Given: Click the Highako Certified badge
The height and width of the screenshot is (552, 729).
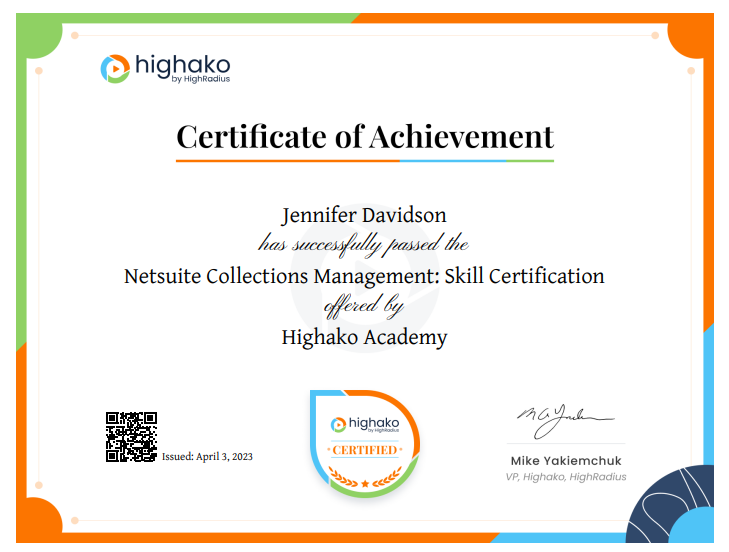Looking at the screenshot, I should click(x=365, y=444).
